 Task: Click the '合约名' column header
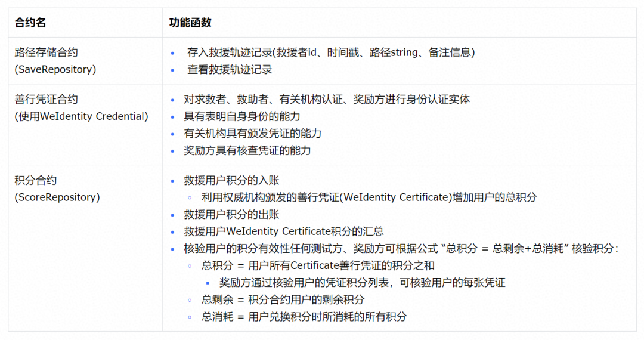tap(30, 23)
